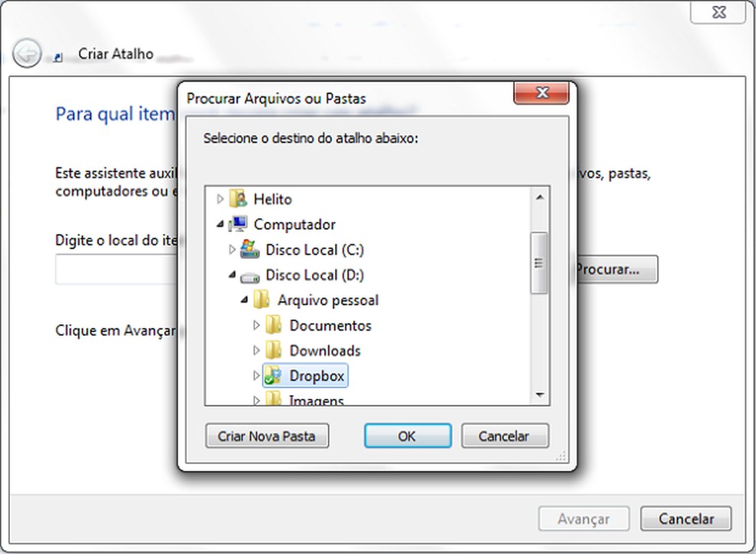The width and height of the screenshot is (756, 554).
Task: Click Cancelar in the Criar Atalho wizard
Action: [685, 519]
